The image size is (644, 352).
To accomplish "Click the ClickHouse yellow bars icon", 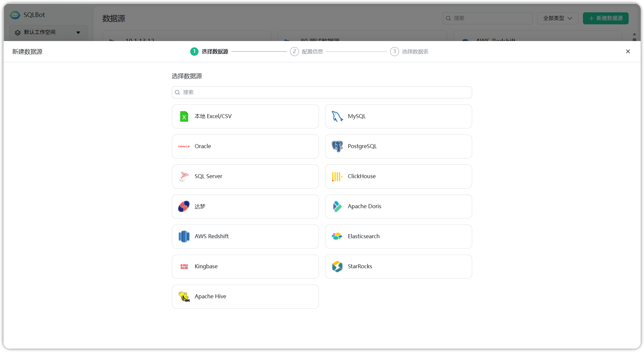I will click(337, 177).
